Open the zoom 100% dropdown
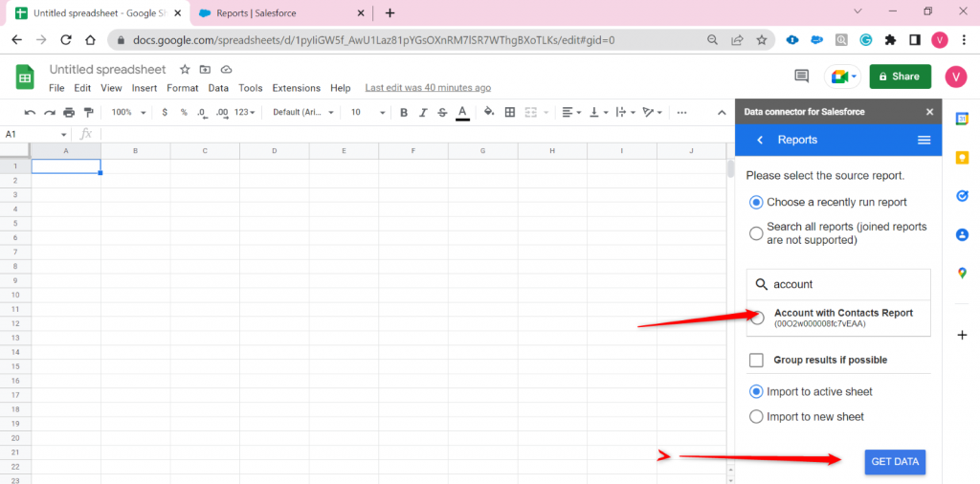Screen dimensions: 980x484 tap(128, 113)
